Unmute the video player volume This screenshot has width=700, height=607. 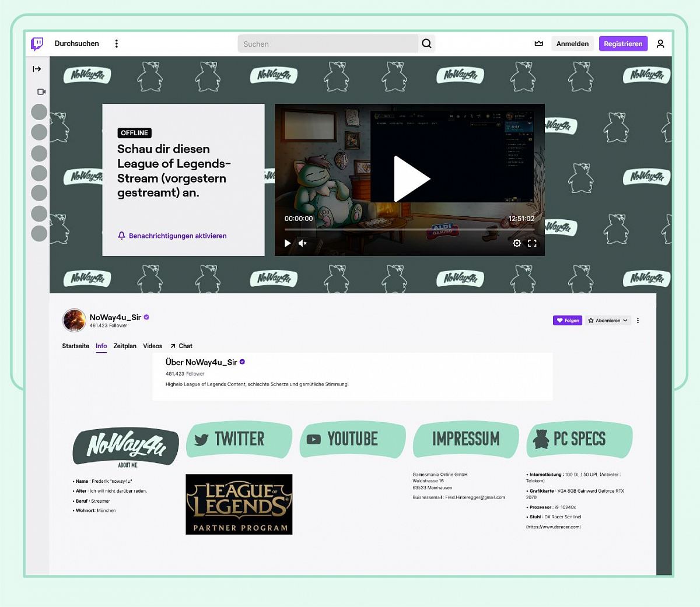pyautogui.click(x=303, y=243)
